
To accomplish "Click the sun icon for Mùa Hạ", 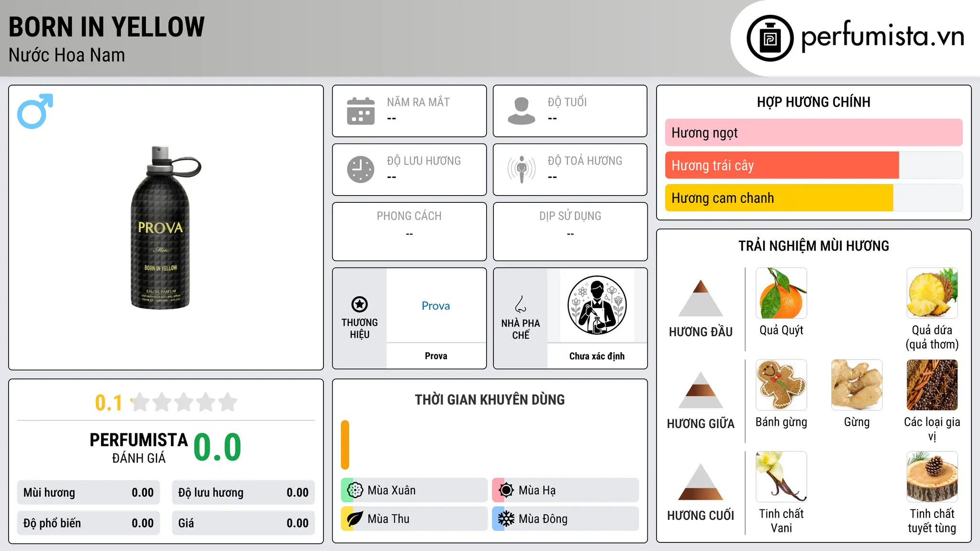I will pos(506,490).
